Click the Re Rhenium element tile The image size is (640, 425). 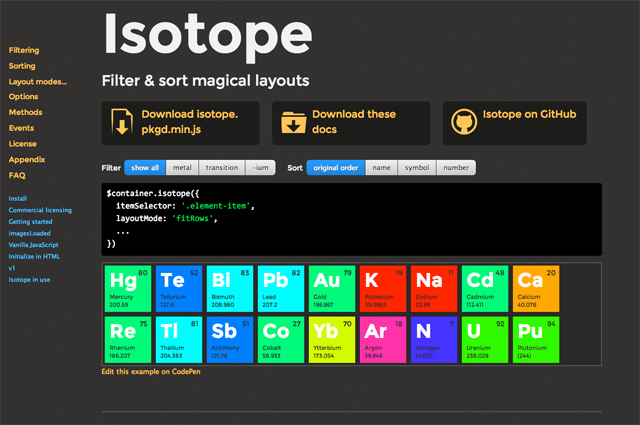pos(128,340)
